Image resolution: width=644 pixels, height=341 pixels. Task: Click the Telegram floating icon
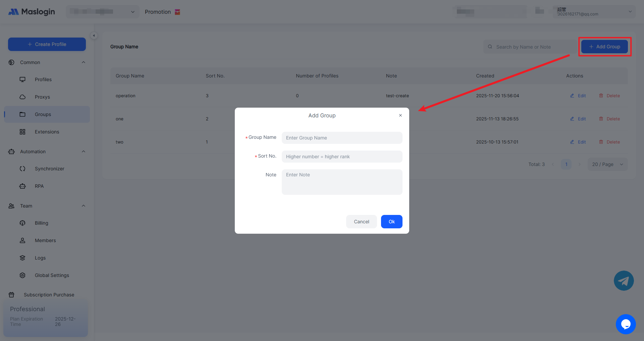(624, 281)
